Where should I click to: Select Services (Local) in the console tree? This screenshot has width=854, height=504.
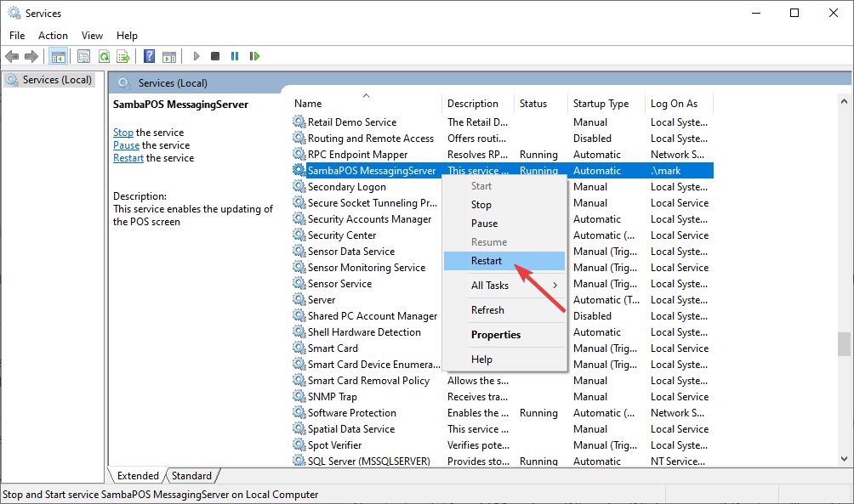(x=50, y=80)
